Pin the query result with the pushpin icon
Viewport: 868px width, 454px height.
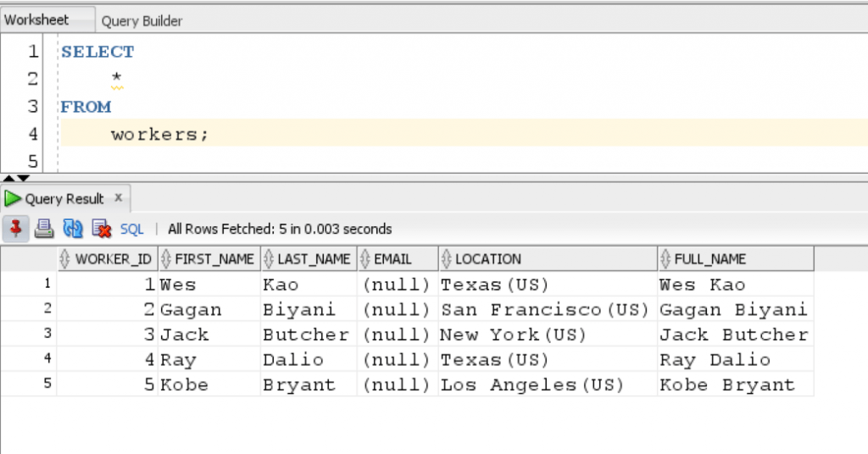pyautogui.click(x=15, y=228)
